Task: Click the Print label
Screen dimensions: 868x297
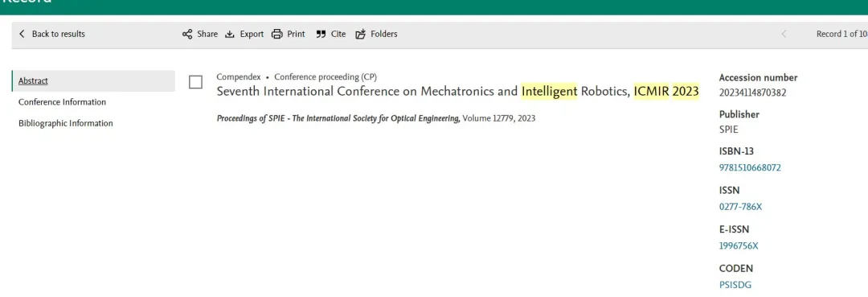Action: click(296, 34)
